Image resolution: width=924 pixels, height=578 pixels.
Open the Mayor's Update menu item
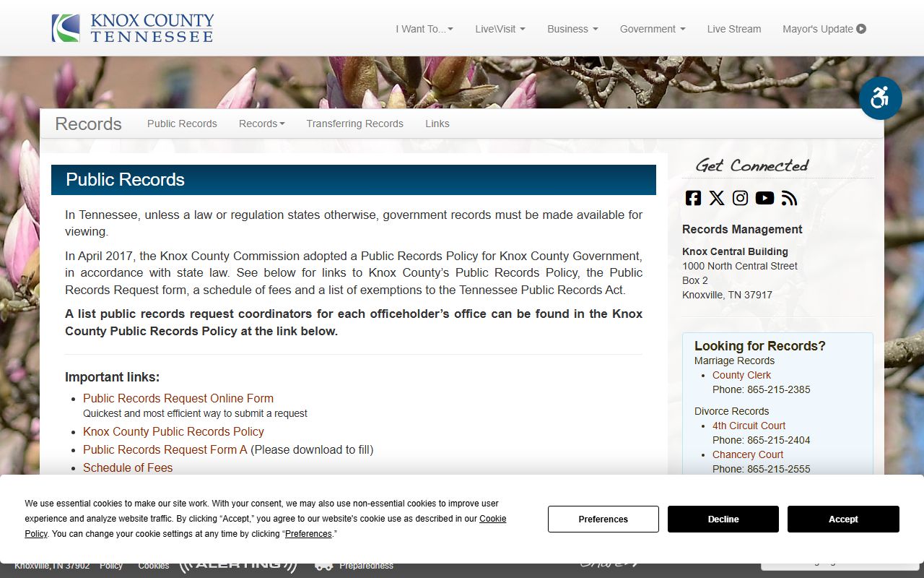(824, 29)
